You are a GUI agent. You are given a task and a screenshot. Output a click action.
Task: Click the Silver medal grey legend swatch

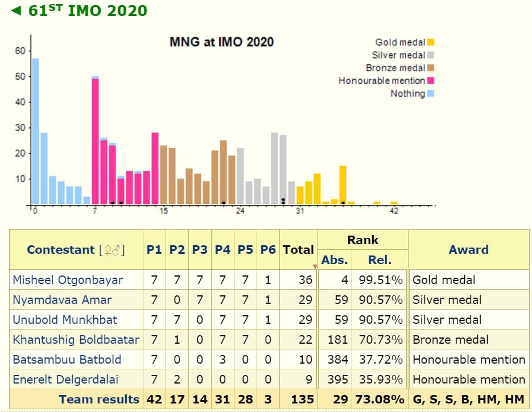tap(431, 55)
